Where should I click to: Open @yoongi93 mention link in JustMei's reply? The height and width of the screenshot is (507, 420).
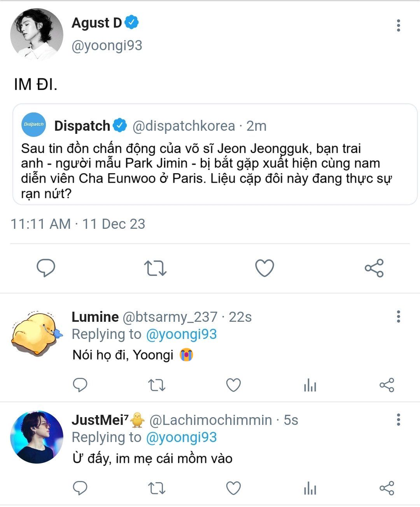(x=181, y=437)
